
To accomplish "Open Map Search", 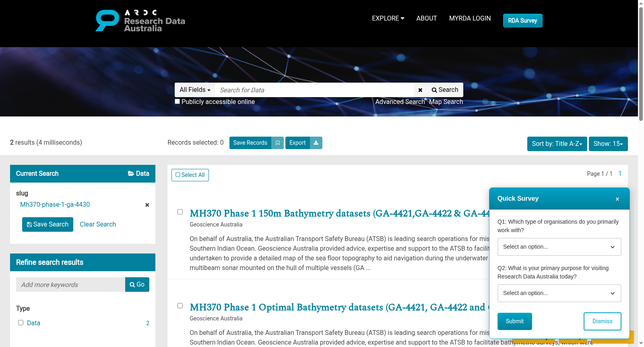I will click(446, 102).
